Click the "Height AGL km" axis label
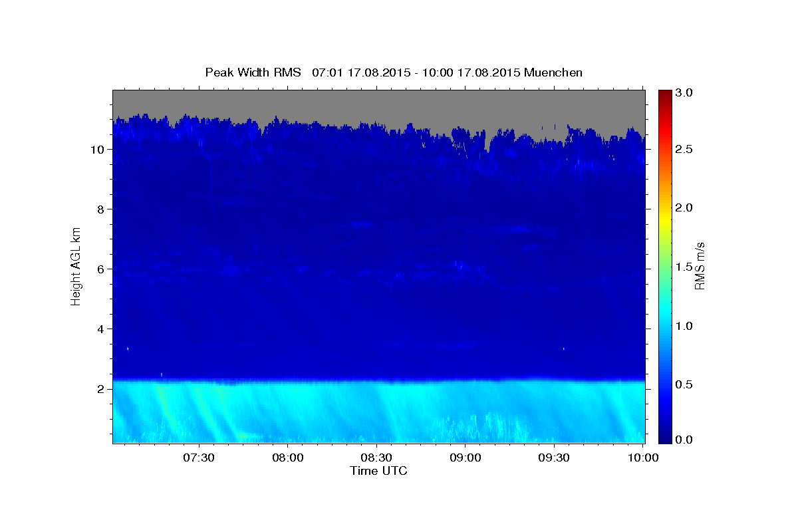798x532 pixels. pyautogui.click(x=76, y=266)
